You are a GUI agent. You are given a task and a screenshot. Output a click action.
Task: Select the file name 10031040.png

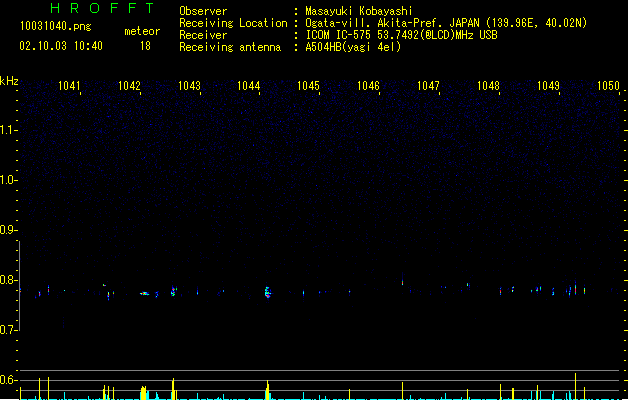[56, 26]
